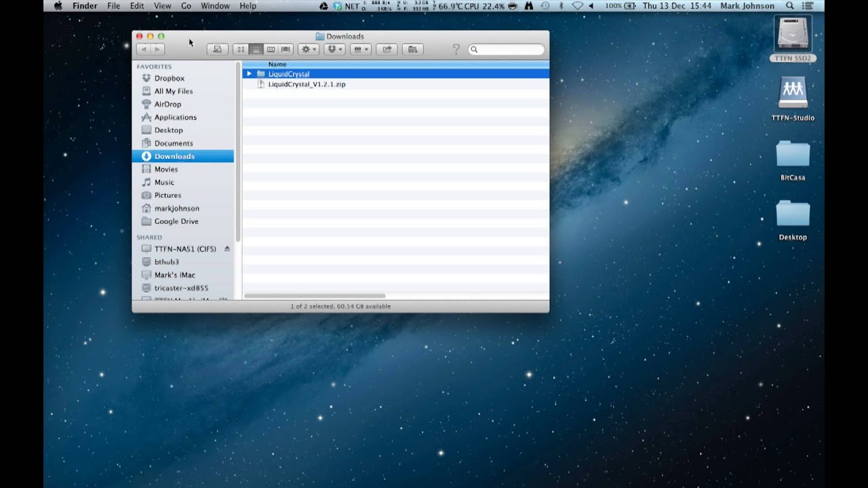
Task: Switch Finder to list view
Action: [x=256, y=49]
